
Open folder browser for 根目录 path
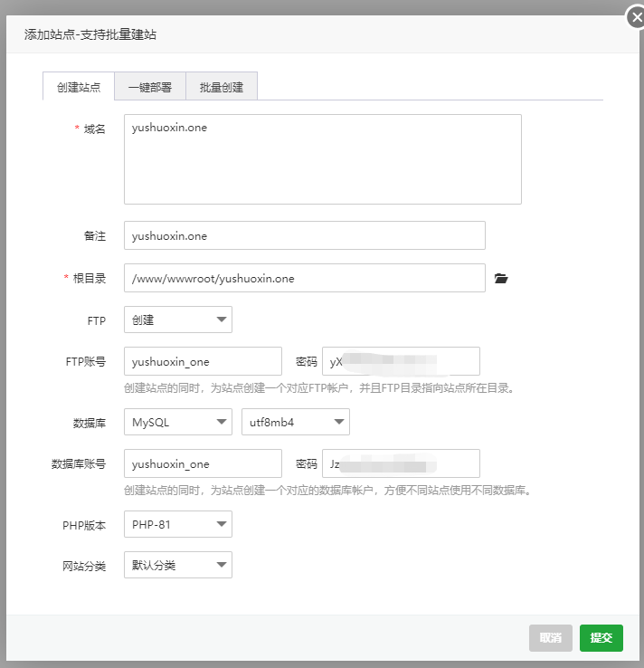pos(502,279)
